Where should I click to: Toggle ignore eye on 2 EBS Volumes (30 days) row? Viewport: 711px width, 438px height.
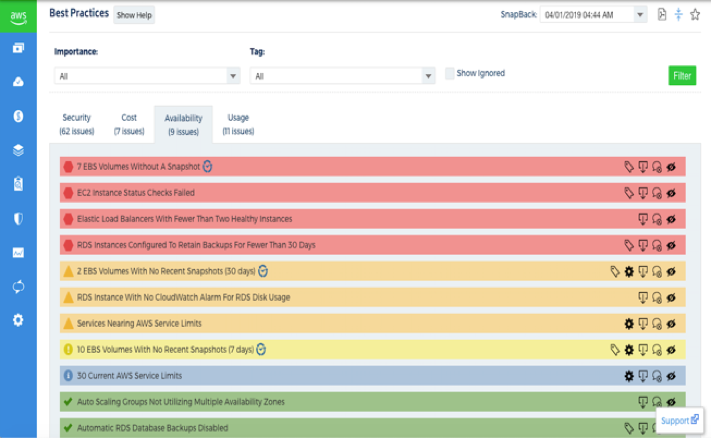(671, 272)
